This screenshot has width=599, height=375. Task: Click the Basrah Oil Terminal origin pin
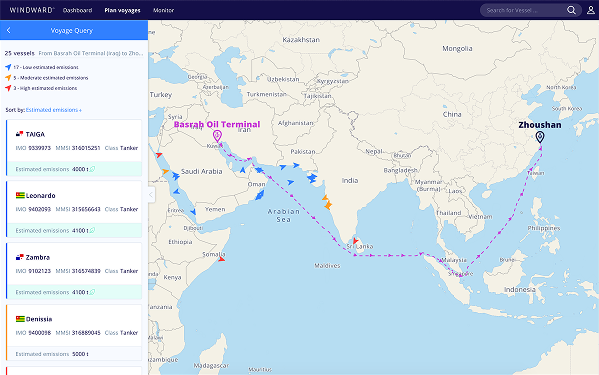[x=217, y=136]
